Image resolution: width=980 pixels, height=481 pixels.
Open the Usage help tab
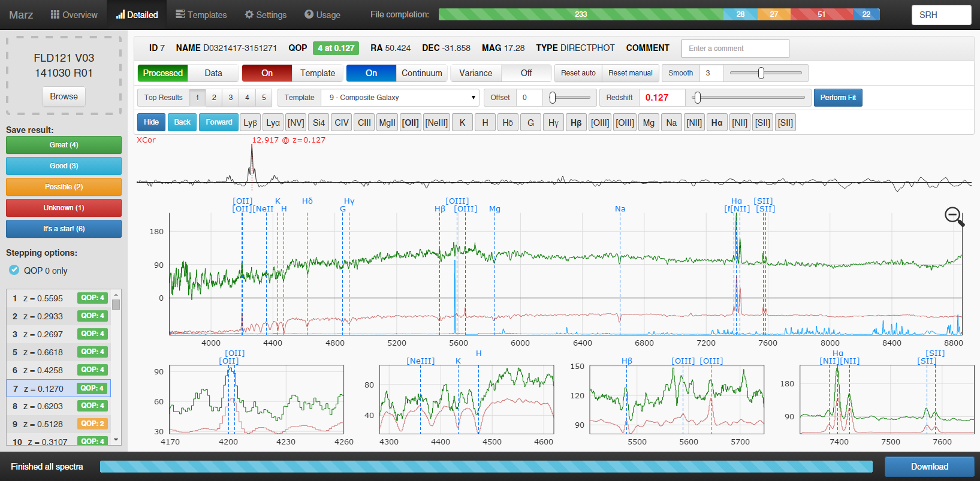(x=322, y=14)
